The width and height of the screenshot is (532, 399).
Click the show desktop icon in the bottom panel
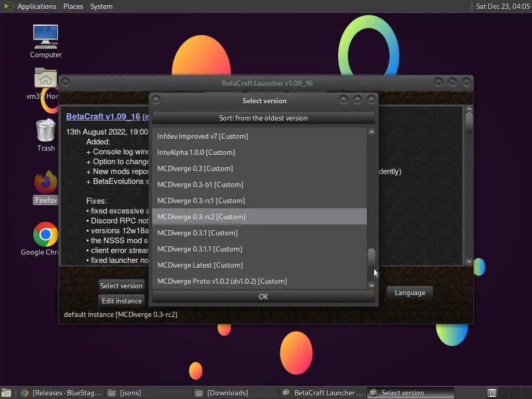click(x=6, y=393)
